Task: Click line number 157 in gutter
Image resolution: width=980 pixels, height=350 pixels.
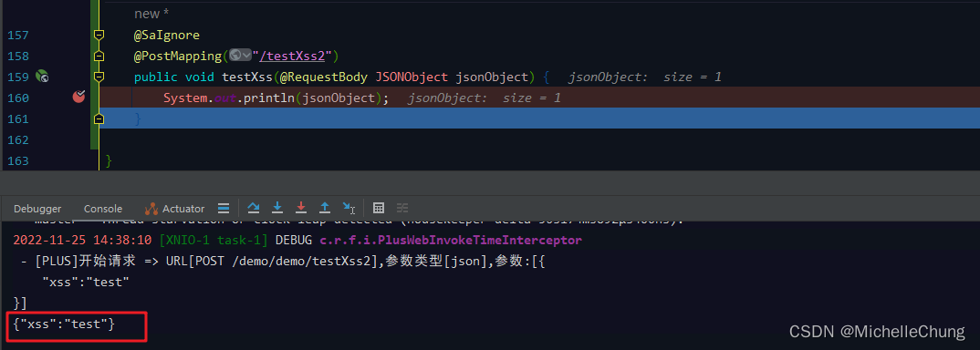Action: tap(18, 35)
